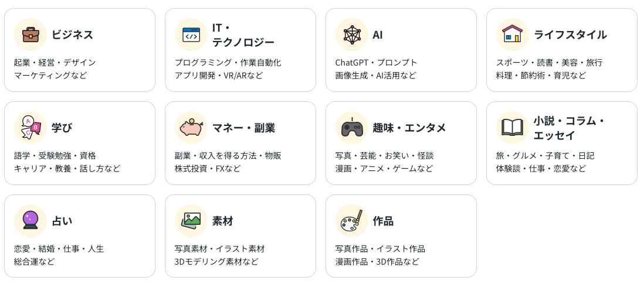
Task: Click the 占い card description 恋愛・結婚・仕事・人生
Action: point(59,249)
